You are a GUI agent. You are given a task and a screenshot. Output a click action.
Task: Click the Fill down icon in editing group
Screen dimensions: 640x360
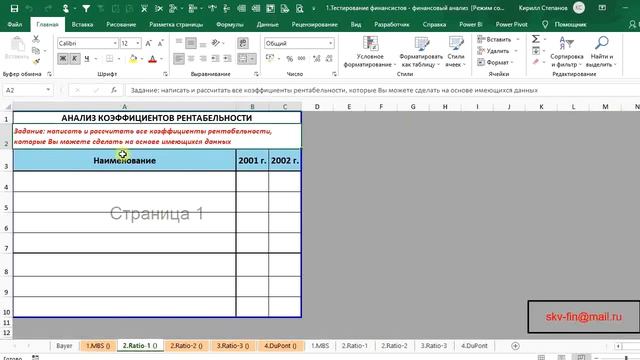[536, 51]
